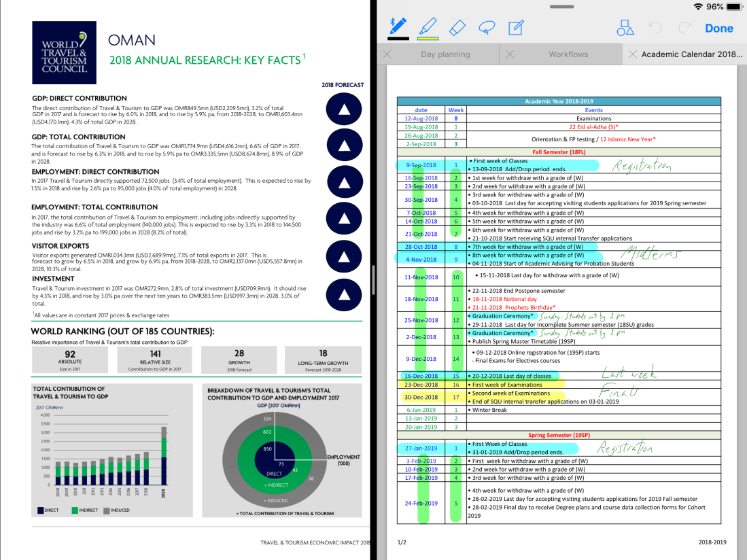Viewport: 747px width, 560px height.
Task: Close the Academic Calendar tab
Action: [631, 54]
